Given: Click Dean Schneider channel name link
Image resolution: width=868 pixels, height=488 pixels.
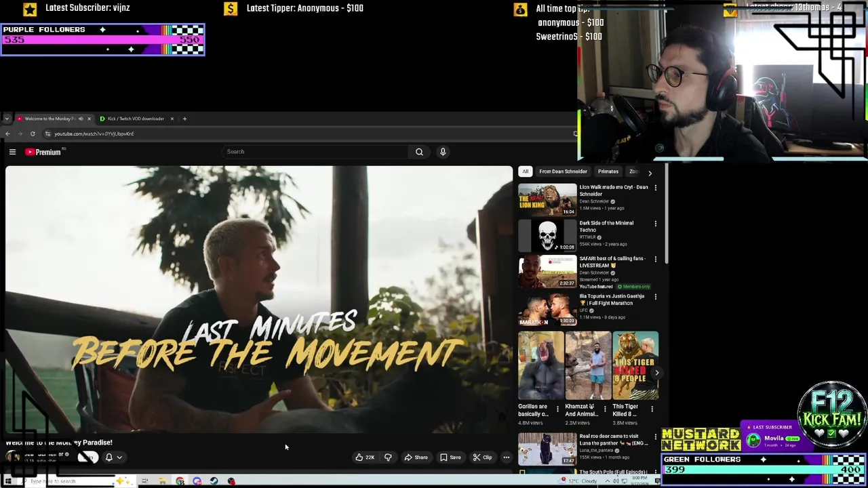Looking at the screenshot, I should pyautogui.click(x=43, y=454).
